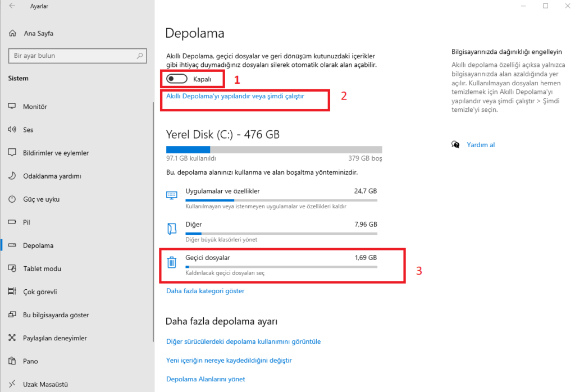Viewport: 575px width, 392px height.
Task: Click the Diğer folder icon
Action: pos(172,229)
